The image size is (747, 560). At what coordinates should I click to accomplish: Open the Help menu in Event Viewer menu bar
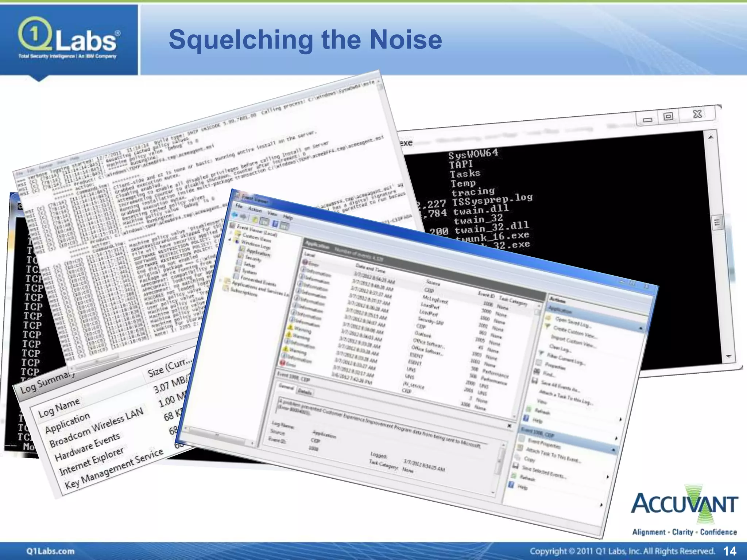tap(288, 217)
